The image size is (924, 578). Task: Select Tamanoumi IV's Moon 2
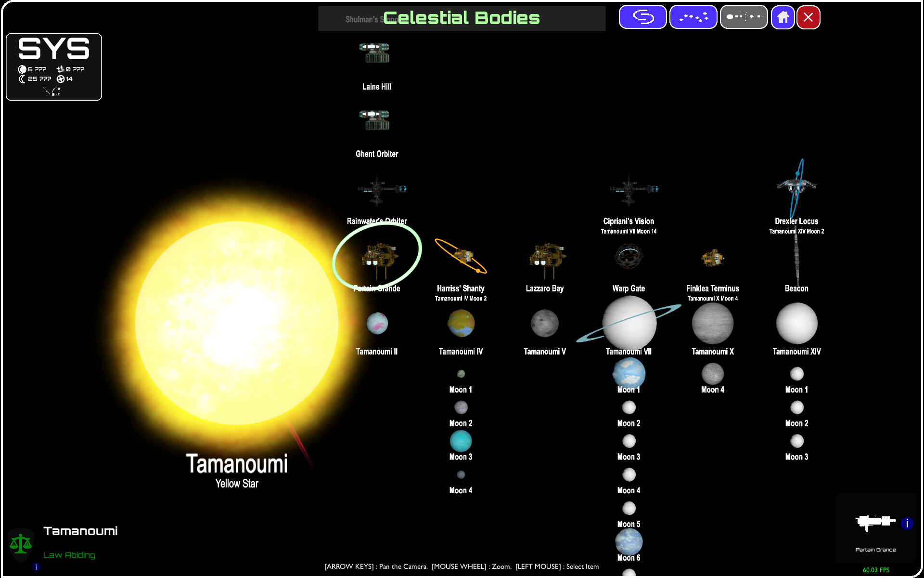(x=461, y=407)
